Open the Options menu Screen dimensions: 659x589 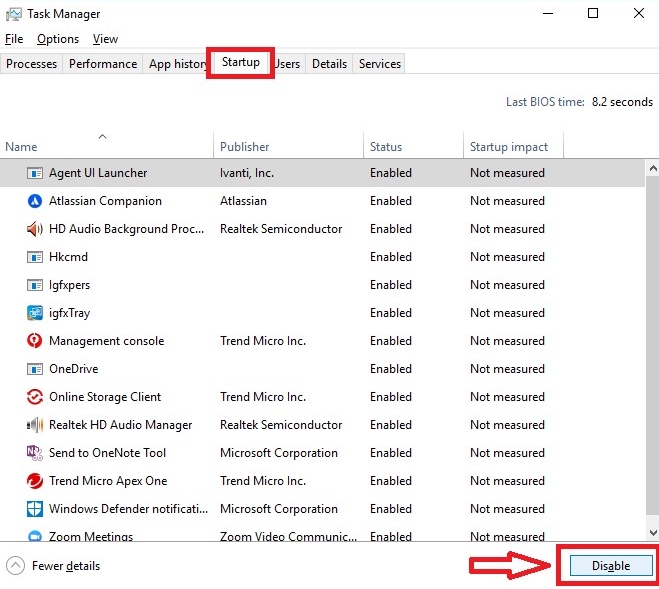[x=58, y=39]
